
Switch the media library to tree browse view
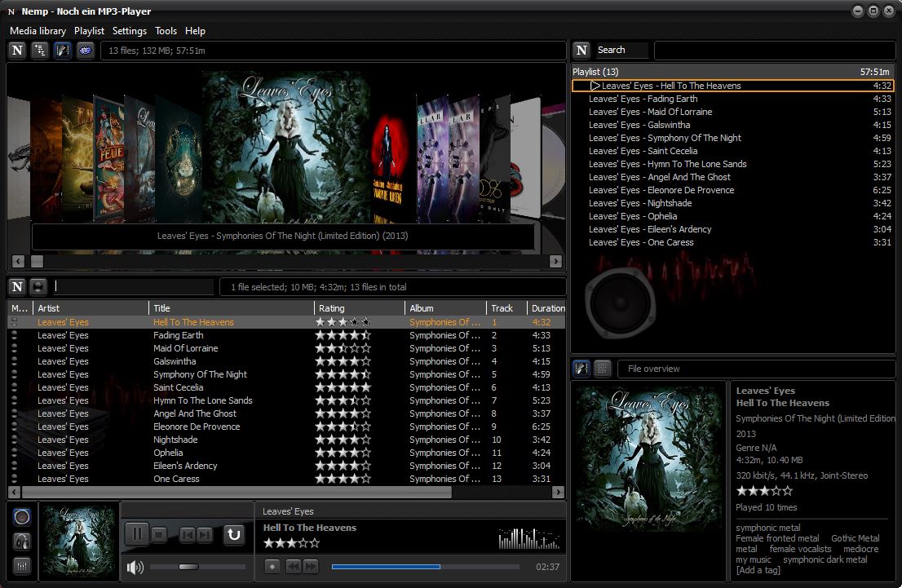(x=40, y=50)
